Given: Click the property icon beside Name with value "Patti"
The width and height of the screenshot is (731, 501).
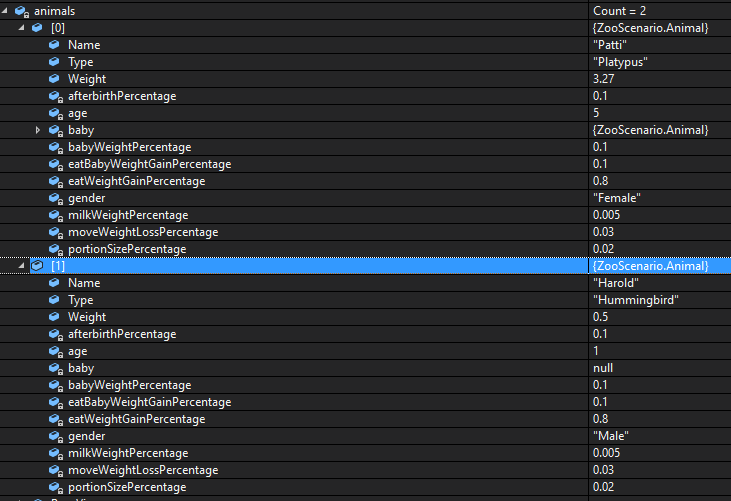Looking at the screenshot, I should point(55,45).
